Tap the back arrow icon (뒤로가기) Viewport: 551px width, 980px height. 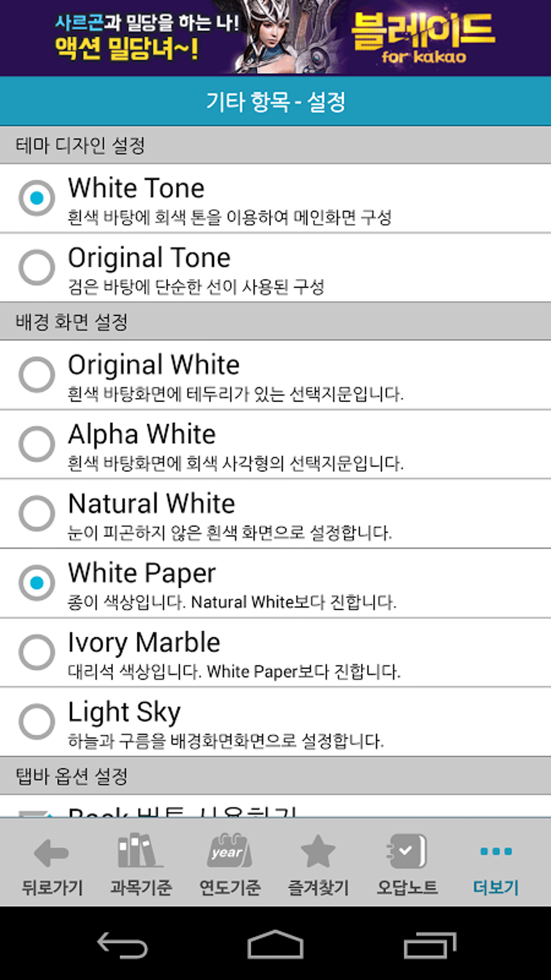[x=51, y=852]
